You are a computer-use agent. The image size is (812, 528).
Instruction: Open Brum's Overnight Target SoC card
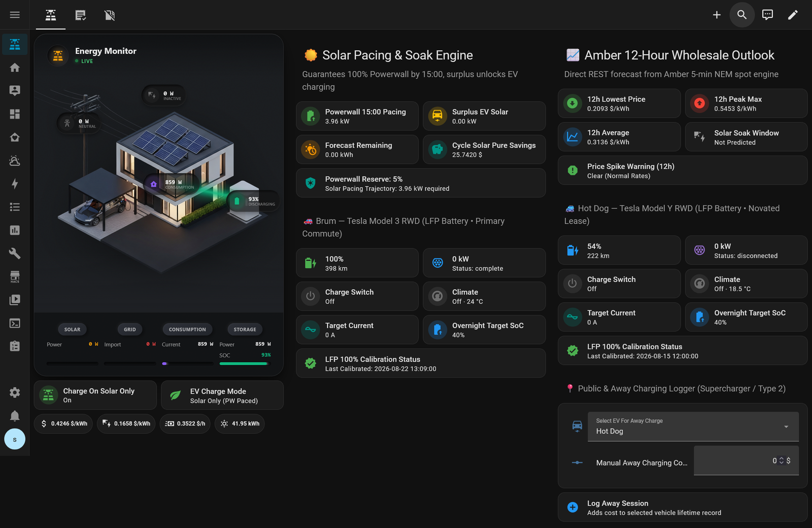click(484, 330)
